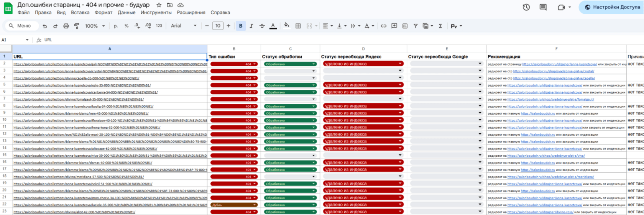Open the Расширения menu
The width and height of the screenshot is (644, 215).
191,13
